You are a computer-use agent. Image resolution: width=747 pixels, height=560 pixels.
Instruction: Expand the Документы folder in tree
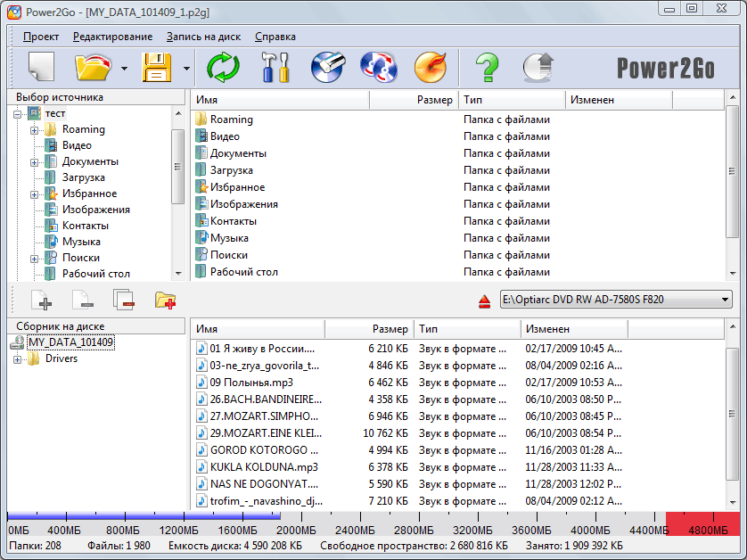(x=34, y=162)
